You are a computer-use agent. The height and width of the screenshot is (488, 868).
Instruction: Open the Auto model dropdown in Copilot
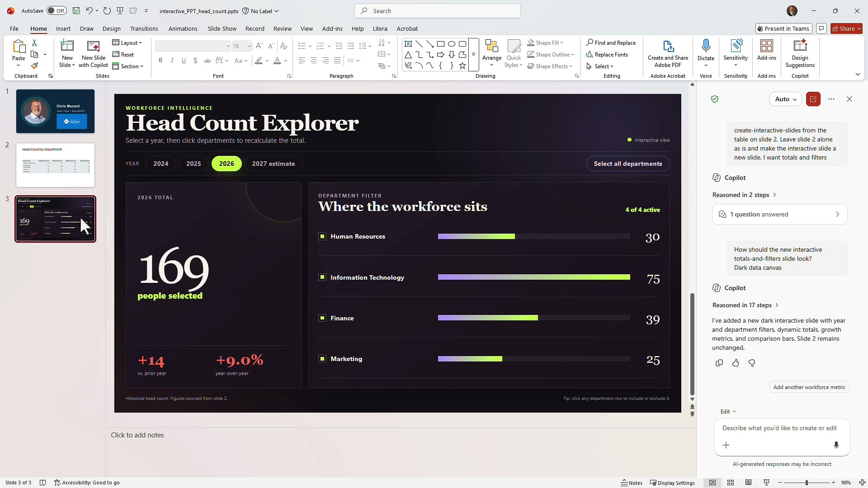(786, 99)
